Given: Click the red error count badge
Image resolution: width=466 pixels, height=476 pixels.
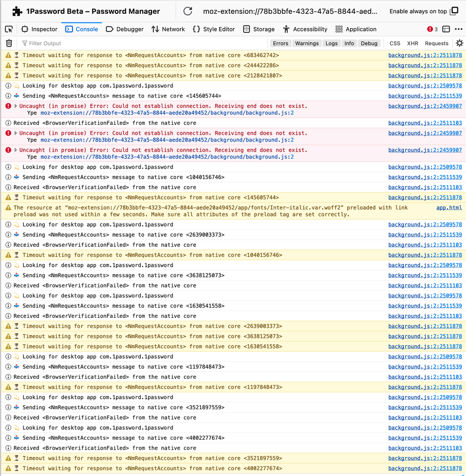Looking at the screenshot, I should 433,29.
